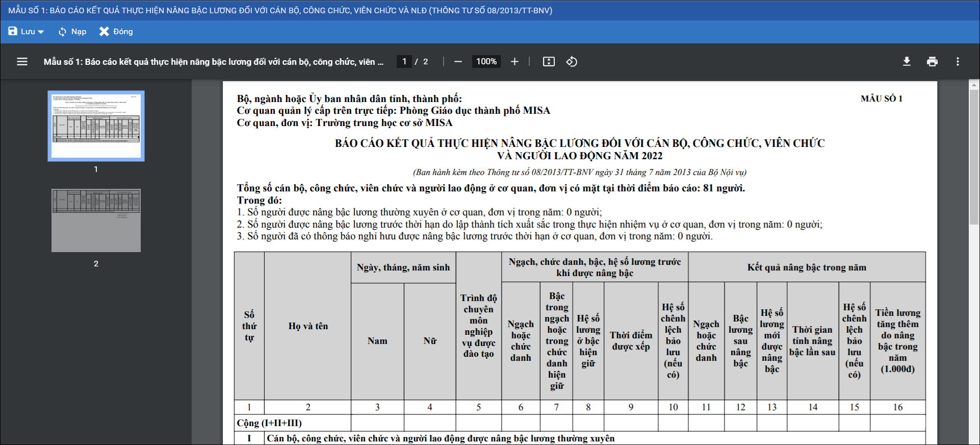Open the three-dot more actions menu
Image resolution: width=980 pixels, height=445 pixels.
958,62
